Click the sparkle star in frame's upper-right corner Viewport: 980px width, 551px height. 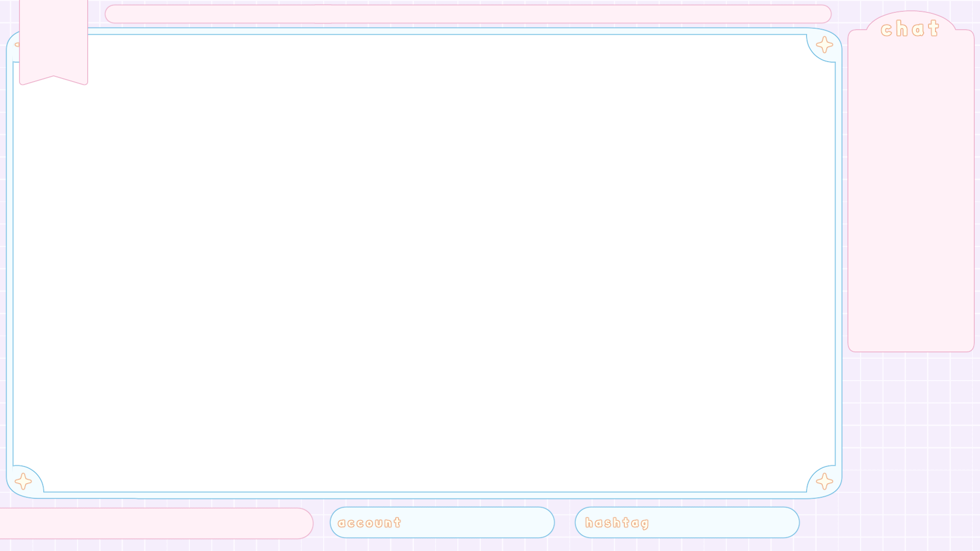click(824, 45)
